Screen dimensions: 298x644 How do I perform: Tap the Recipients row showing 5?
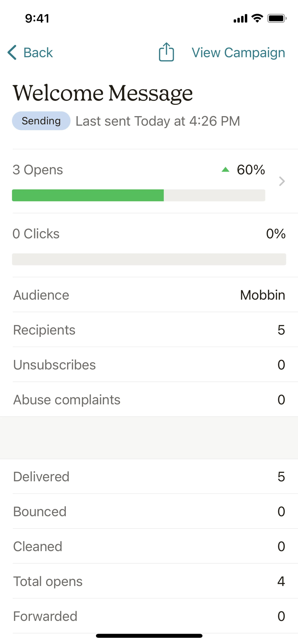[x=149, y=330]
